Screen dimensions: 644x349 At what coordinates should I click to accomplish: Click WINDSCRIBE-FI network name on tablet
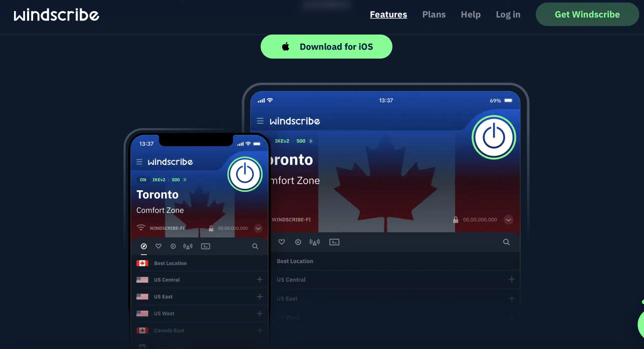[x=291, y=220]
